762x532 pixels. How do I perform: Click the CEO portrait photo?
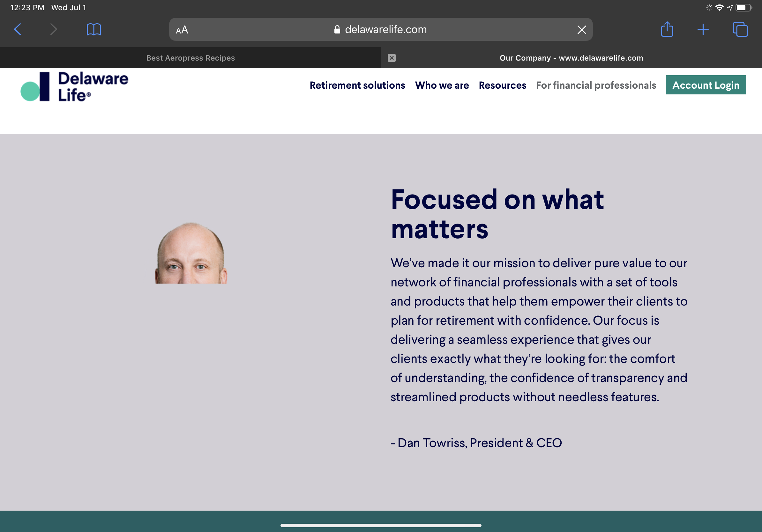(x=191, y=253)
